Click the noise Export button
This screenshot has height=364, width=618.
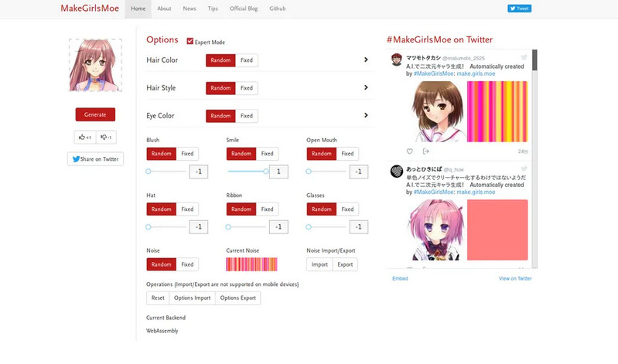coord(345,264)
